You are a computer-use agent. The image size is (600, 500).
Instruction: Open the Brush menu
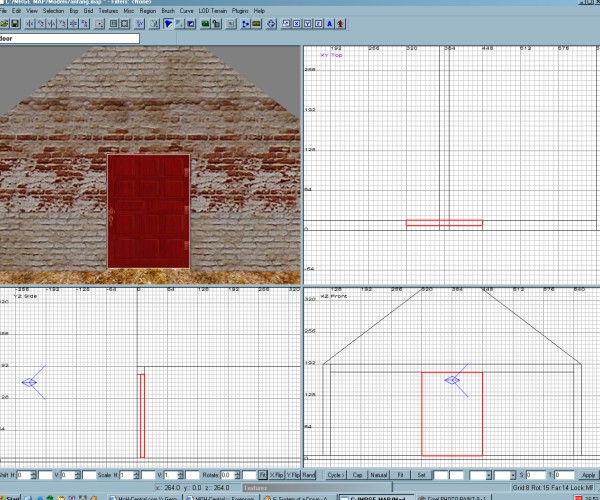point(168,11)
